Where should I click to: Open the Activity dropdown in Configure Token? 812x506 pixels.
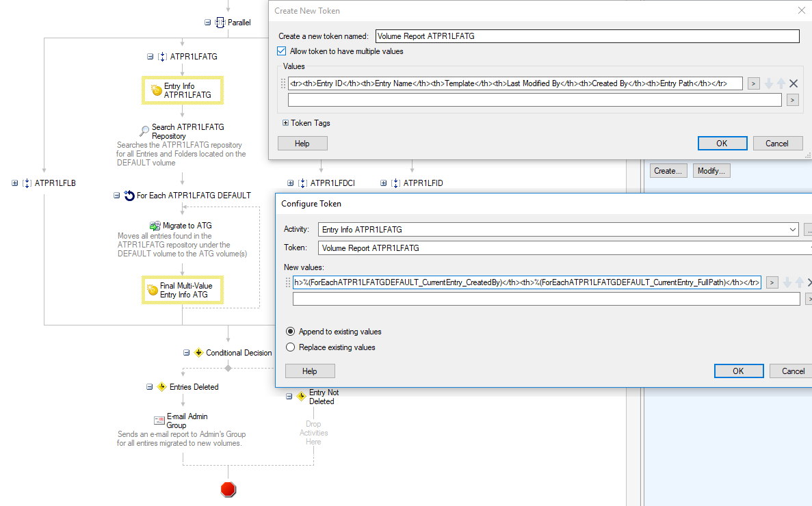click(x=792, y=230)
